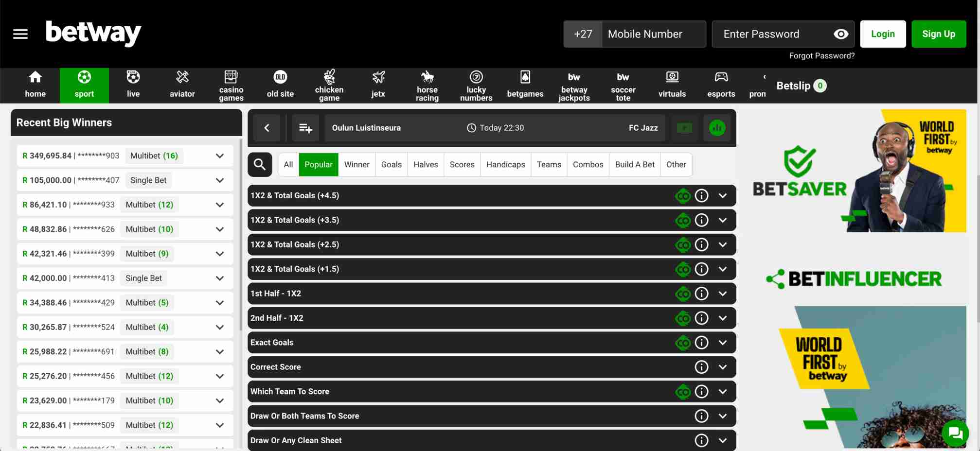
Task: Select the Teams markets tab
Action: pos(549,165)
